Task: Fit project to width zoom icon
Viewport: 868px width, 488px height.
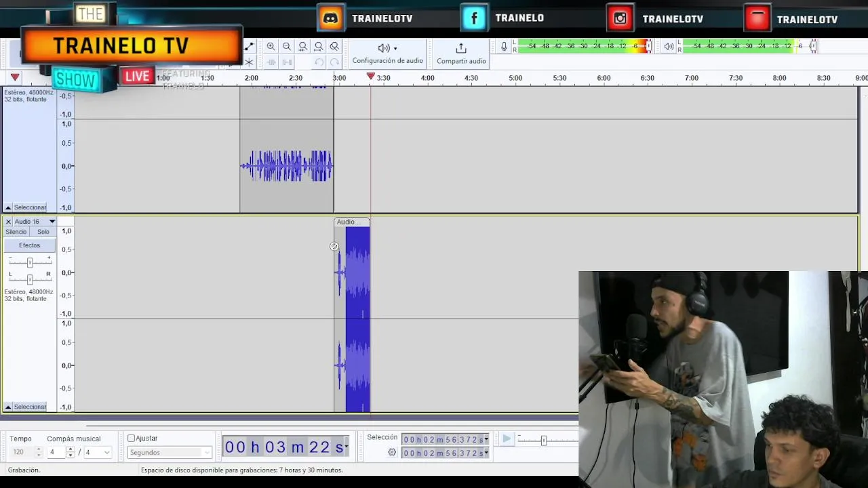Action: click(319, 47)
